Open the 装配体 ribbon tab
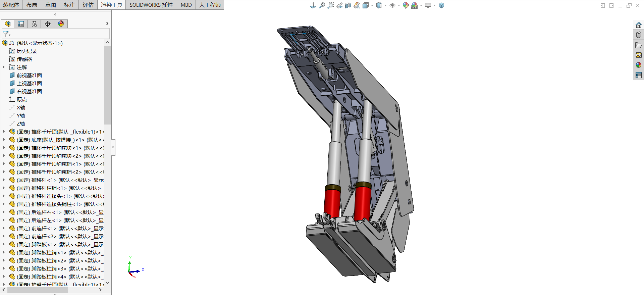 click(x=11, y=5)
